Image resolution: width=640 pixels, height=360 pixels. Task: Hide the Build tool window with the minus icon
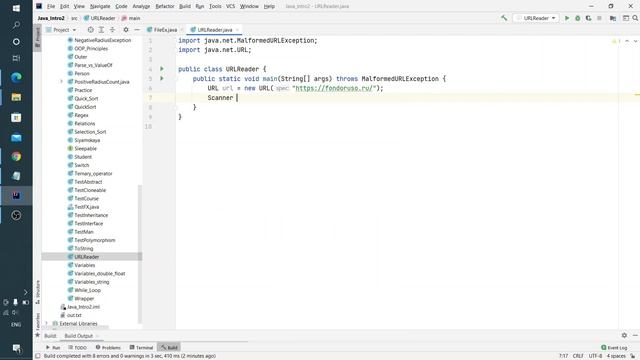[x=635, y=335]
